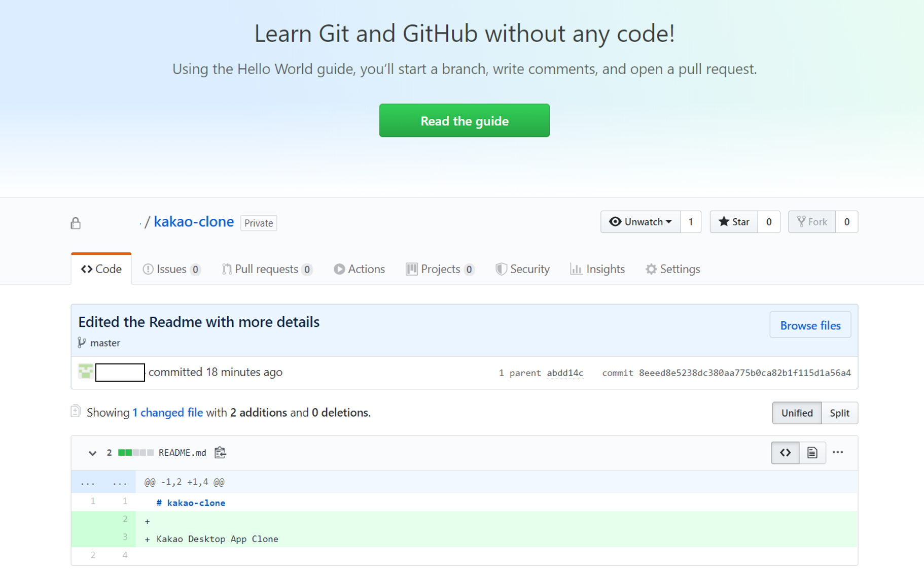Display the rich diff (document icon)
This screenshot has height=571, width=924.
tap(812, 453)
